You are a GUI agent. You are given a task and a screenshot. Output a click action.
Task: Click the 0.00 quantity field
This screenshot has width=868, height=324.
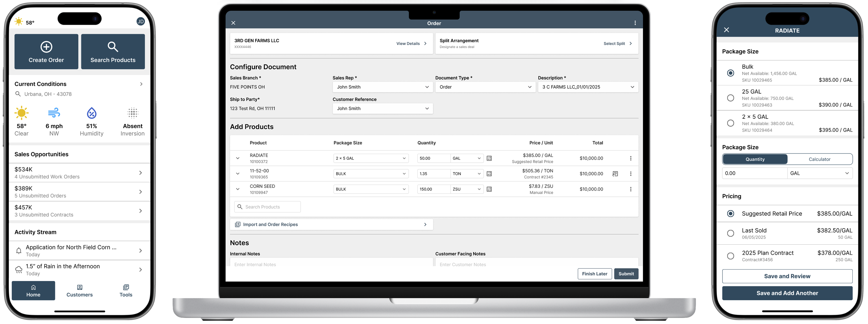(755, 173)
